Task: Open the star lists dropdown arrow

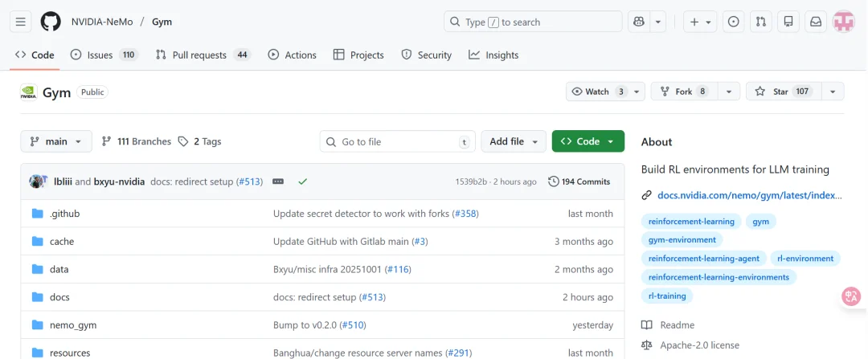Action: click(x=832, y=92)
